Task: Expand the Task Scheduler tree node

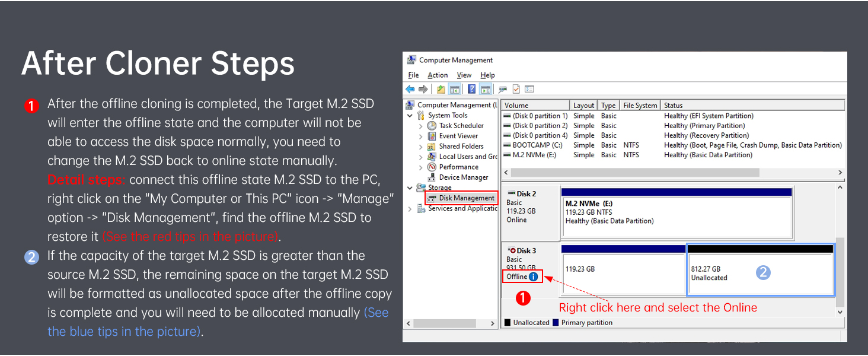Action: [420, 126]
